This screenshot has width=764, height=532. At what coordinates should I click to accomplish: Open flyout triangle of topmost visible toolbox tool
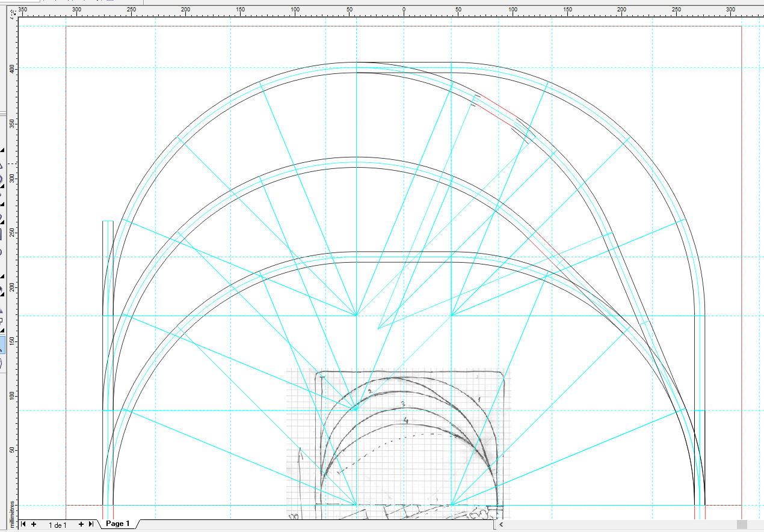pos(2,150)
